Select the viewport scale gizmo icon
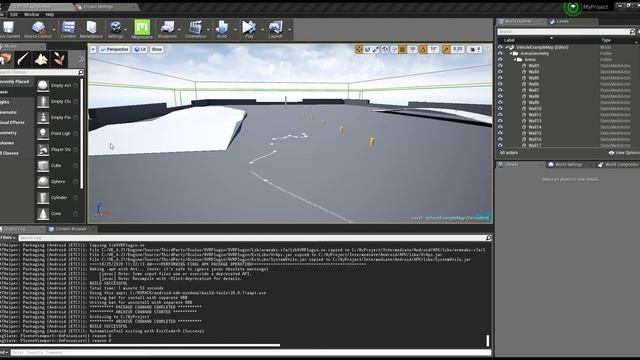This screenshot has width=640, height=360. (376, 49)
